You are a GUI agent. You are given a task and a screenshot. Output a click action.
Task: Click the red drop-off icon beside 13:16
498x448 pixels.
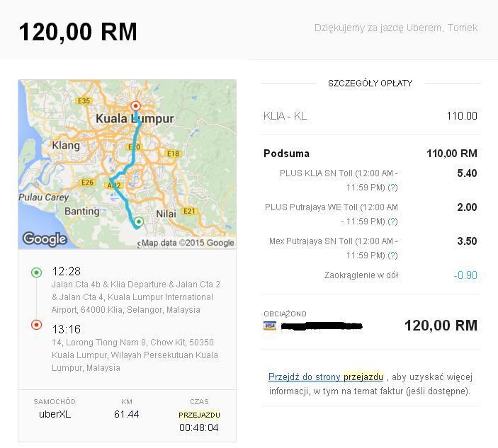36,325
